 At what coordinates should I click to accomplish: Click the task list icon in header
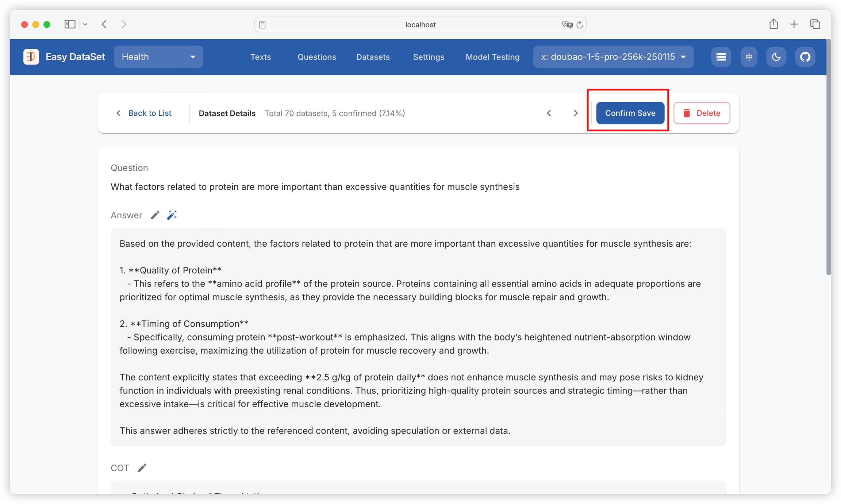(x=721, y=57)
